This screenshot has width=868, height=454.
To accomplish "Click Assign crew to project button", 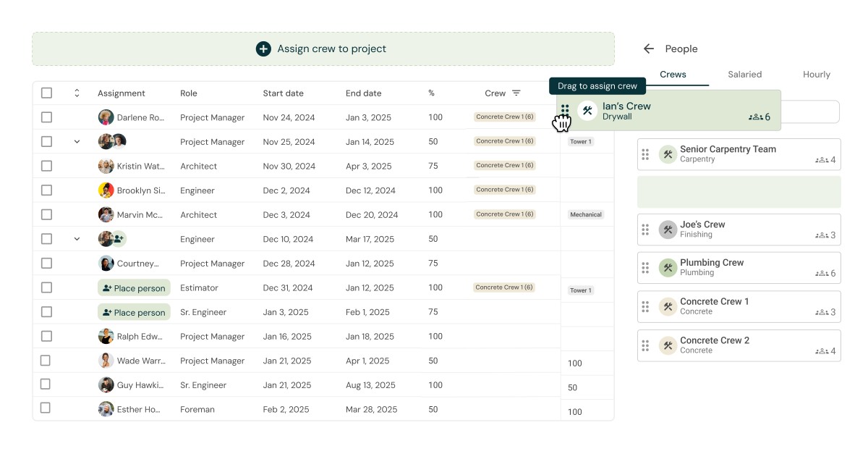I will click(x=323, y=49).
